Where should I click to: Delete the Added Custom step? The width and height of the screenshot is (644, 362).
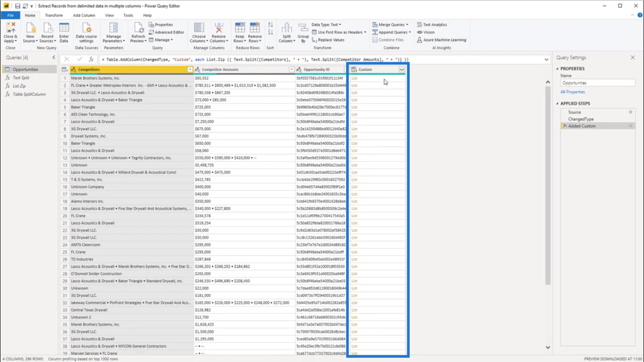565,126
